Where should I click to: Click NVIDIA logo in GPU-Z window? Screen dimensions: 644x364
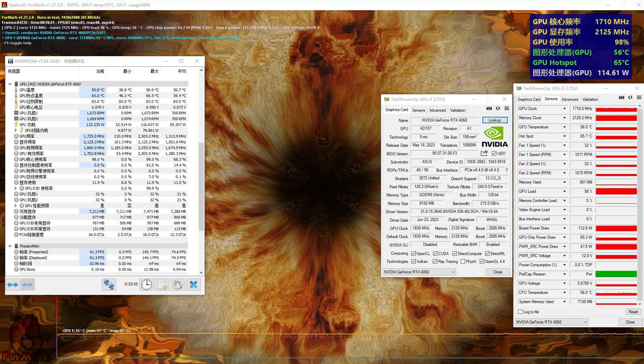[x=494, y=137]
